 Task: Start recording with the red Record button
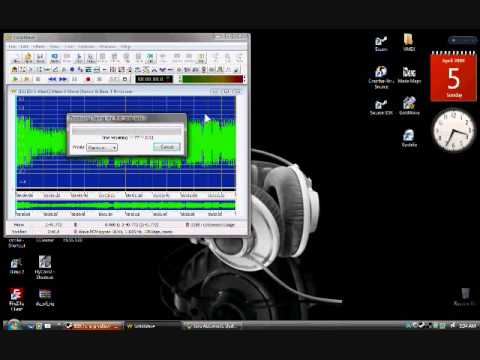click(88, 79)
